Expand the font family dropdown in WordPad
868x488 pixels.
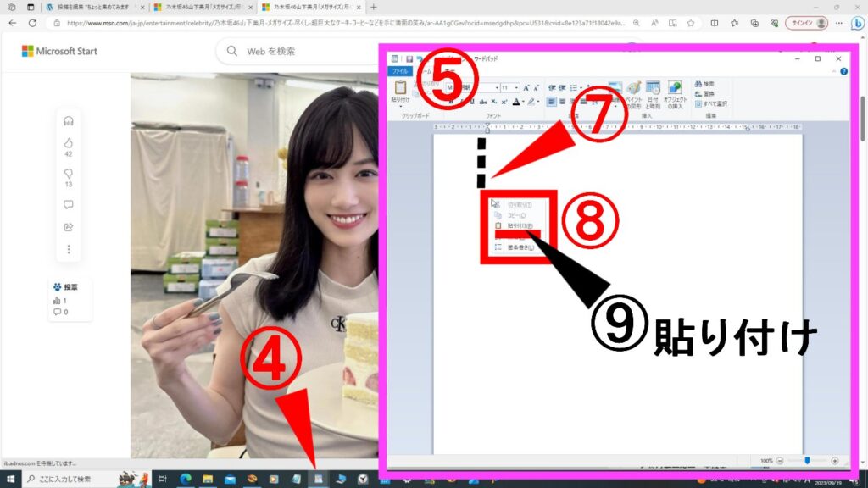pos(497,88)
